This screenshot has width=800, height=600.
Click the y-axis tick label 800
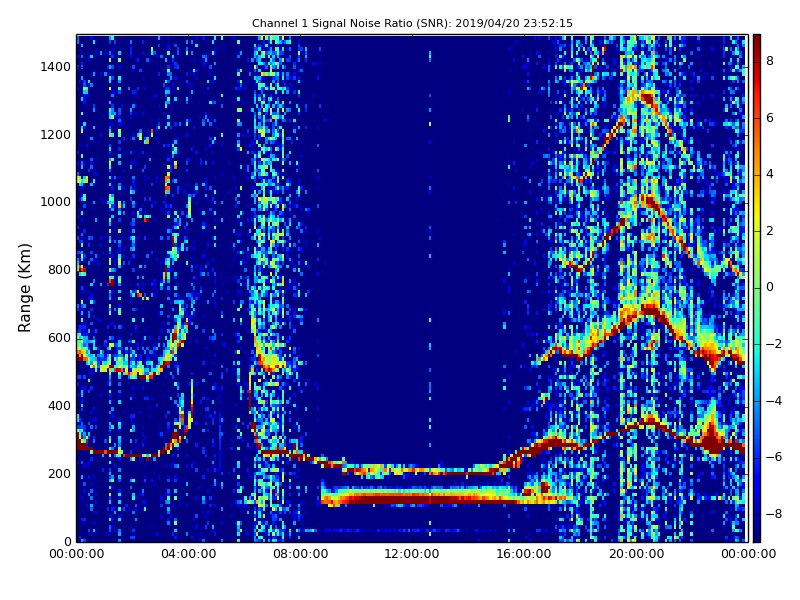click(x=59, y=270)
